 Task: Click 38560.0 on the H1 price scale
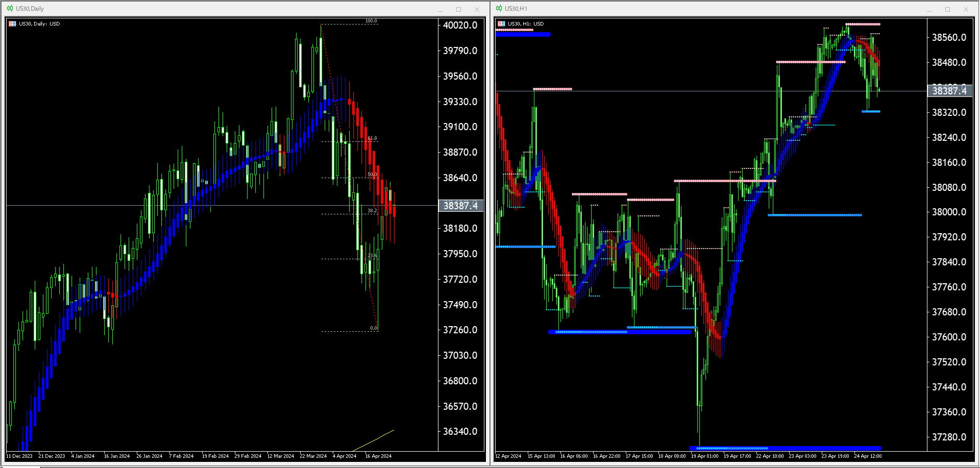[x=949, y=37]
